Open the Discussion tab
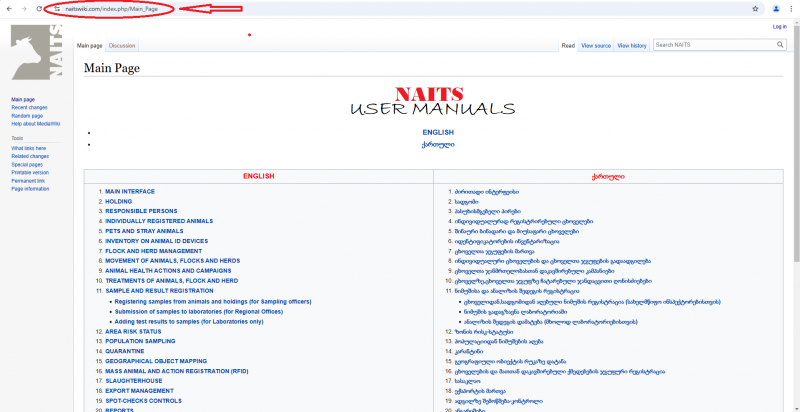The height and width of the screenshot is (412, 800). tap(122, 46)
